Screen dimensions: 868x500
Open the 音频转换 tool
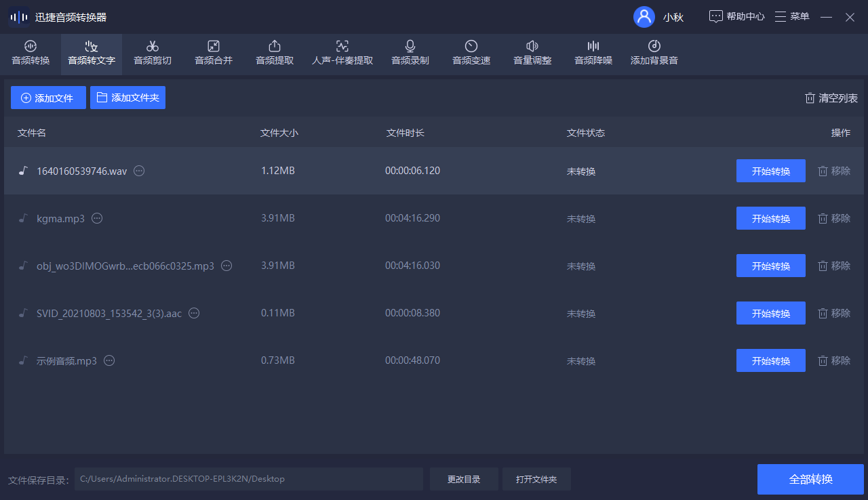pos(31,53)
